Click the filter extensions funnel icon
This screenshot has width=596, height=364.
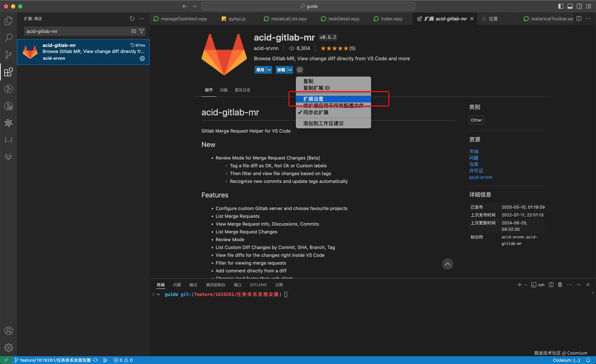(142, 31)
